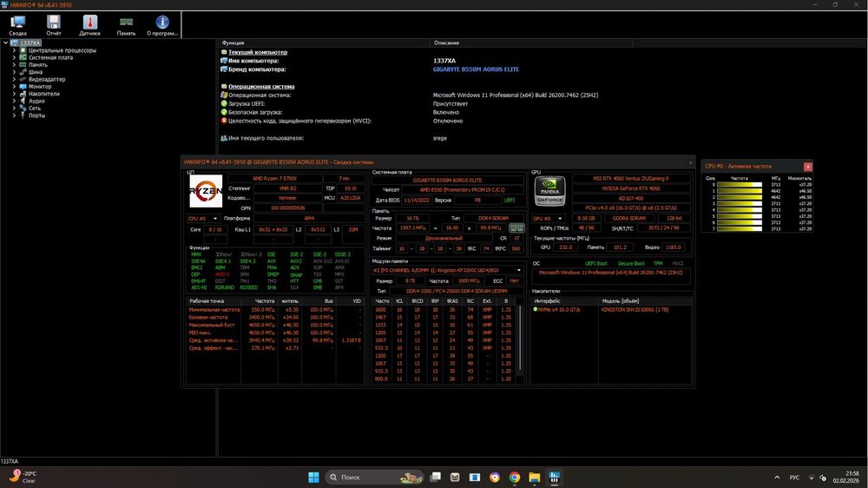Expand the Шина tree node
The width and height of the screenshot is (868, 488).
15,72
